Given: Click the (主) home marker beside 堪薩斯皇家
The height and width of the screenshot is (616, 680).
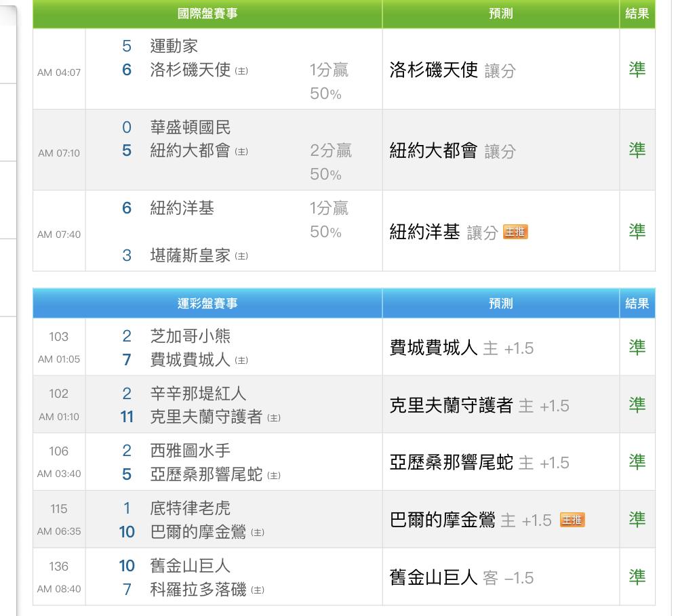Looking at the screenshot, I should [x=241, y=256].
